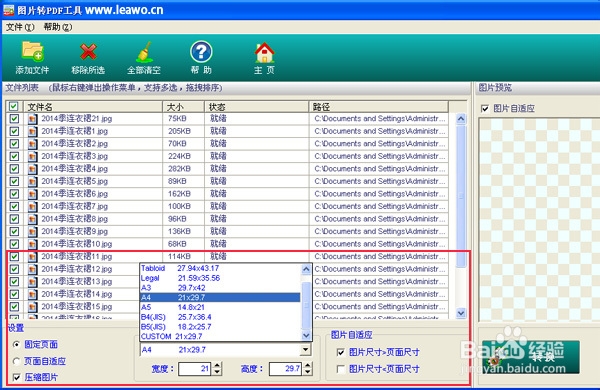Click the green 转换 convert button
The height and width of the screenshot is (390, 600).
click(530, 357)
